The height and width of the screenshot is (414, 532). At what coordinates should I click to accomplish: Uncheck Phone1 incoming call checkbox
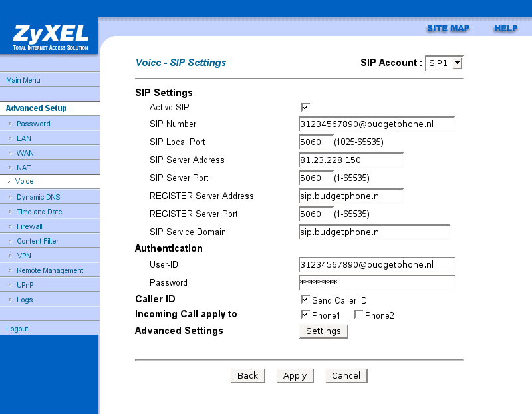pos(305,315)
